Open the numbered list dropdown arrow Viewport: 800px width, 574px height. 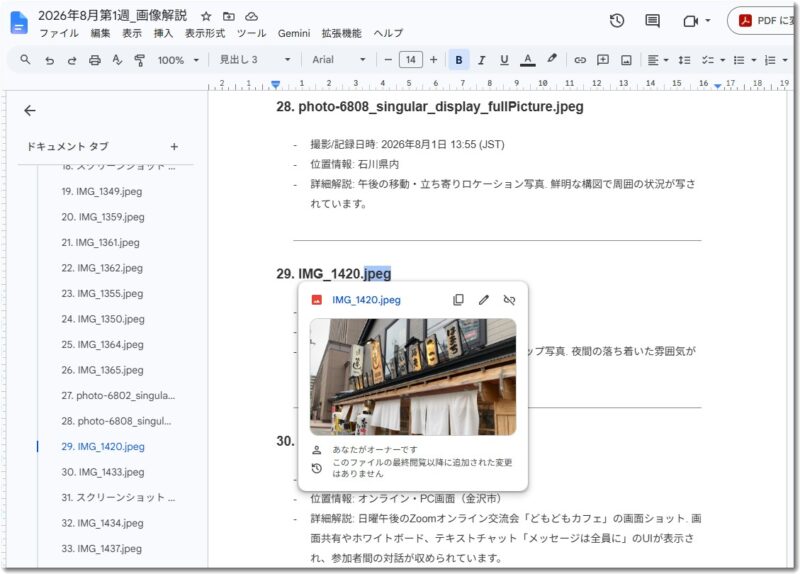click(785, 60)
